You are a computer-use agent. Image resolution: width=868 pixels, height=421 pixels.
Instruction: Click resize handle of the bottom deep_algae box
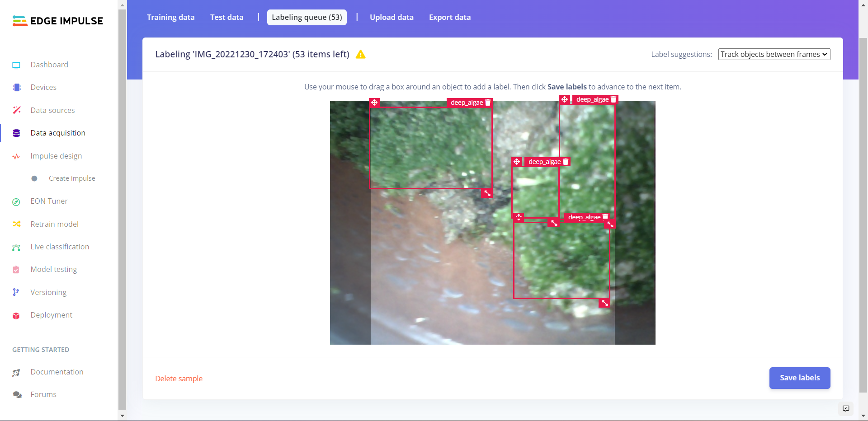(x=604, y=303)
